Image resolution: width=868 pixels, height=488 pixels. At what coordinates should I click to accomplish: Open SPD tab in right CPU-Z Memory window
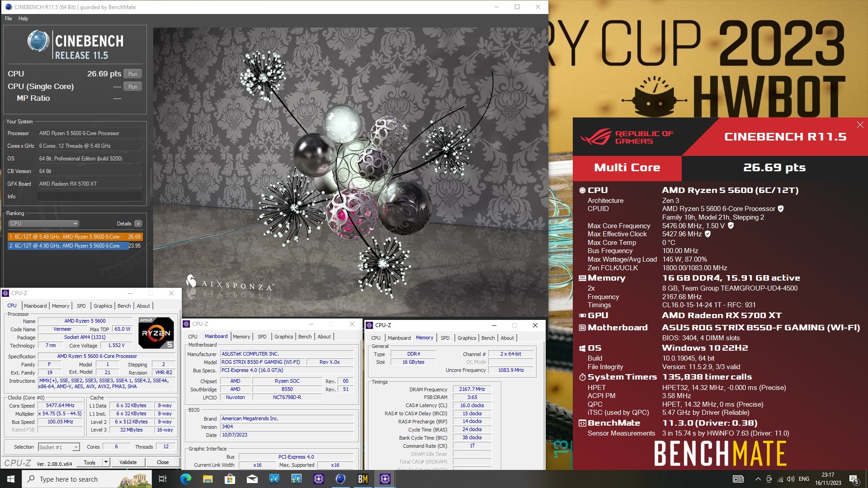(x=445, y=338)
